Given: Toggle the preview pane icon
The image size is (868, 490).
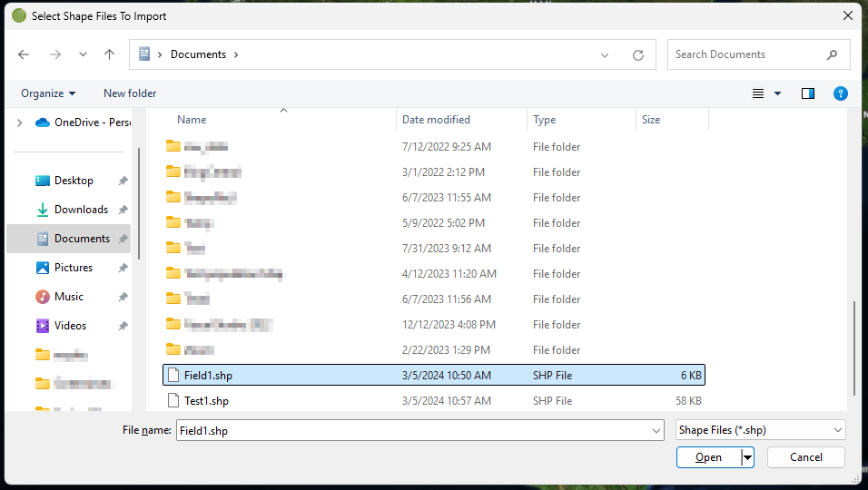Looking at the screenshot, I should point(808,93).
